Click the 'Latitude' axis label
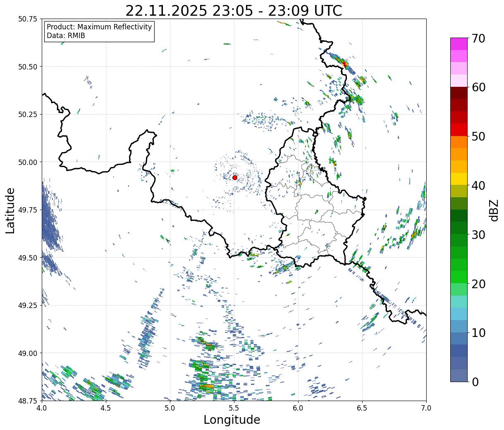Viewport: 504px width, 430px height. [10, 210]
